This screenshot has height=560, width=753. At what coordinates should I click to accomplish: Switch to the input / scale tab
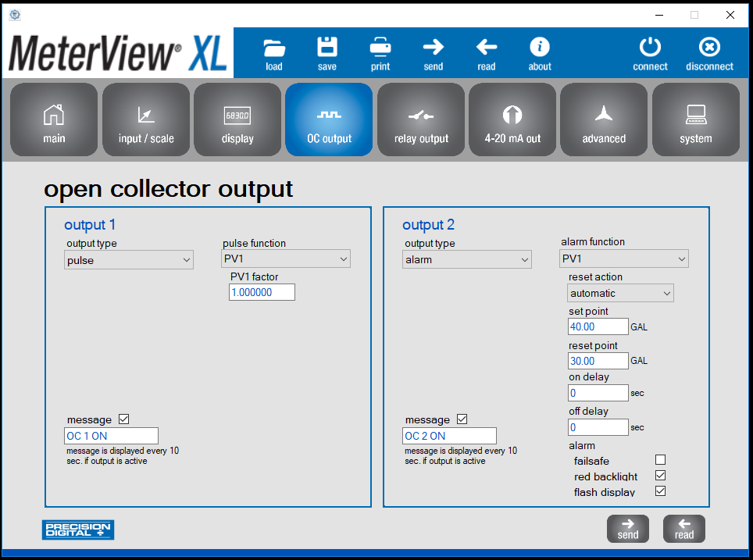coord(146,119)
